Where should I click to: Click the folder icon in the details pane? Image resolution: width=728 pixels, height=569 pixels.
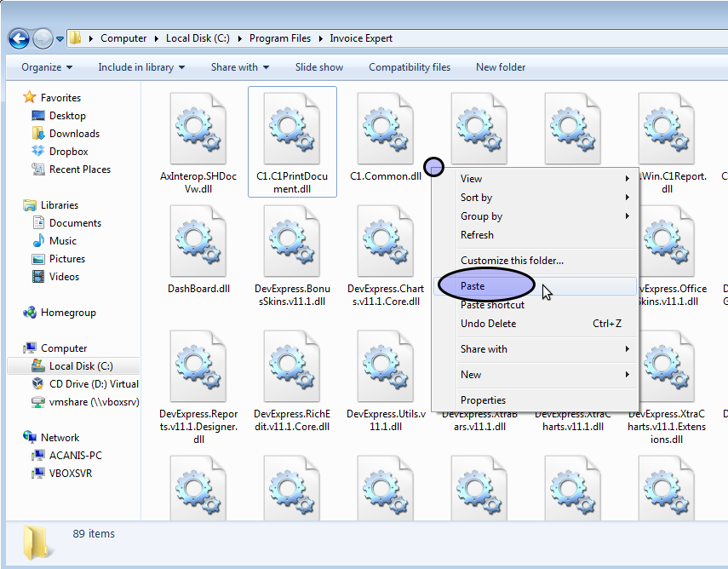37,543
